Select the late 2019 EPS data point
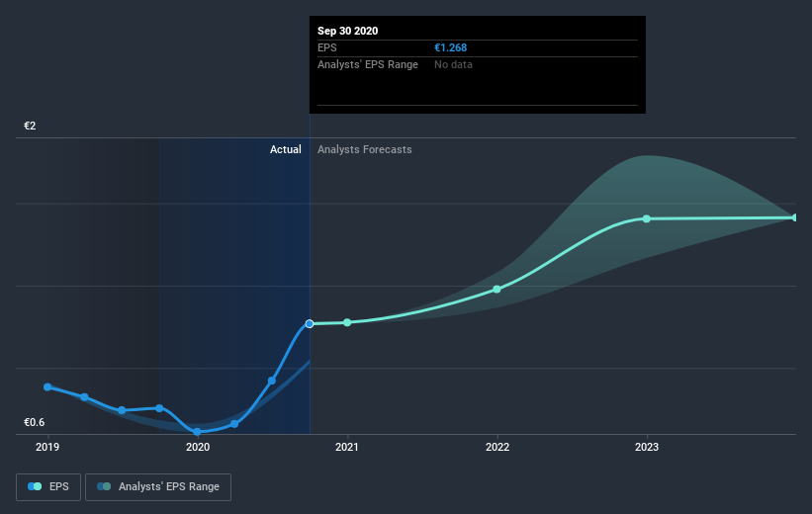This screenshot has height=514, width=812. (x=159, y=408)
